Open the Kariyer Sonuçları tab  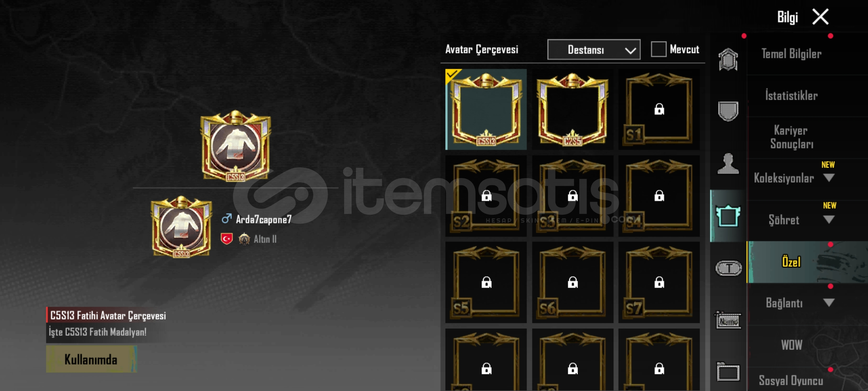792,137
